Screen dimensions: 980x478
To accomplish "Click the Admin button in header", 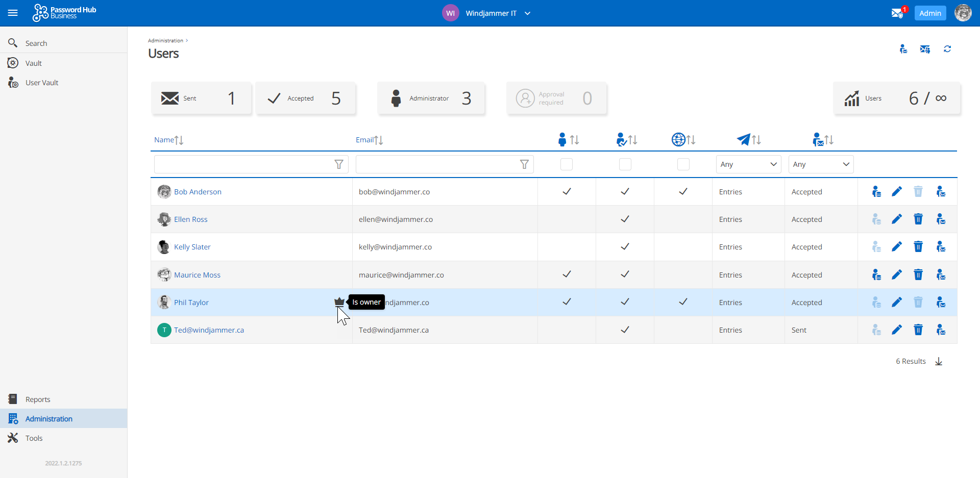I will [929, 13].
